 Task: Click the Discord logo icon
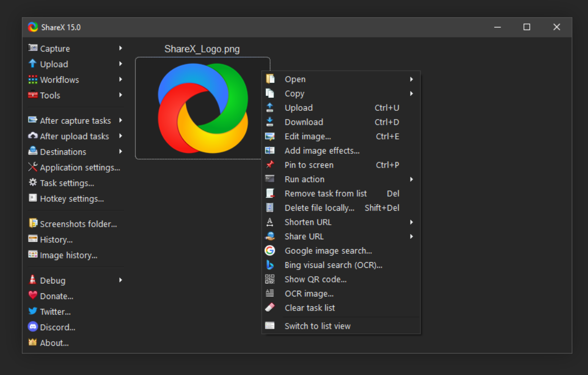[33, 327]
